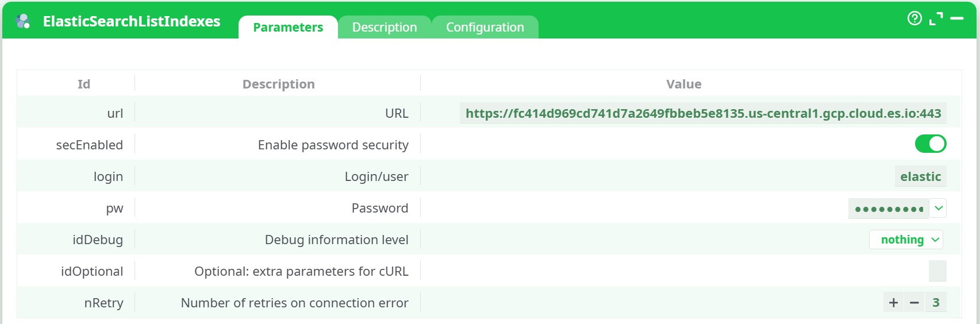Click the Id column header
The width and height of the screenshot is (980, 324).
84,84
